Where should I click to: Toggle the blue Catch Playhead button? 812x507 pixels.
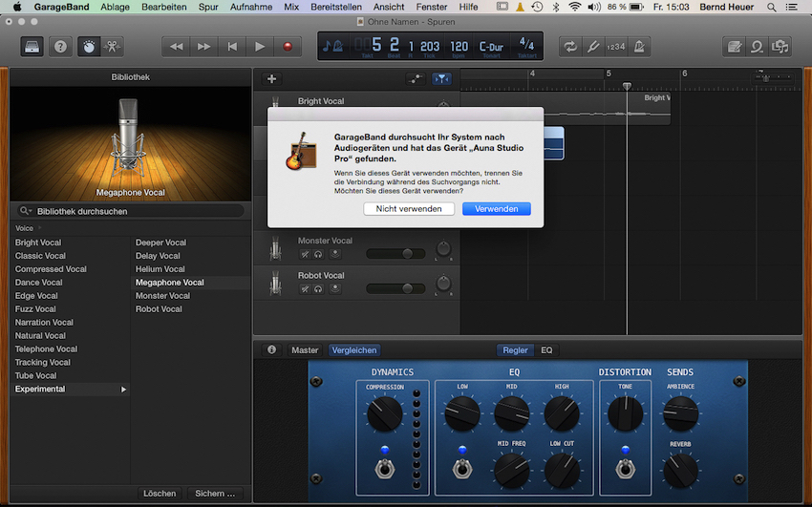(441, 78)
